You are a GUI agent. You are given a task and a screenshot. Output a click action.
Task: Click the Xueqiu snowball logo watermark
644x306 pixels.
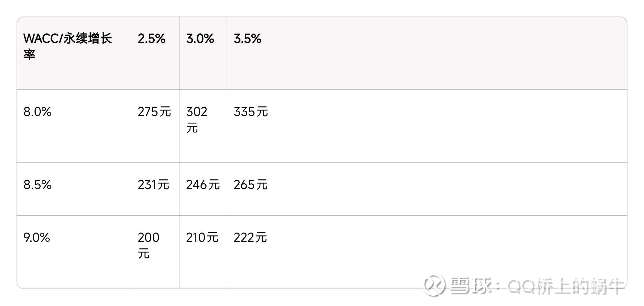434,285
